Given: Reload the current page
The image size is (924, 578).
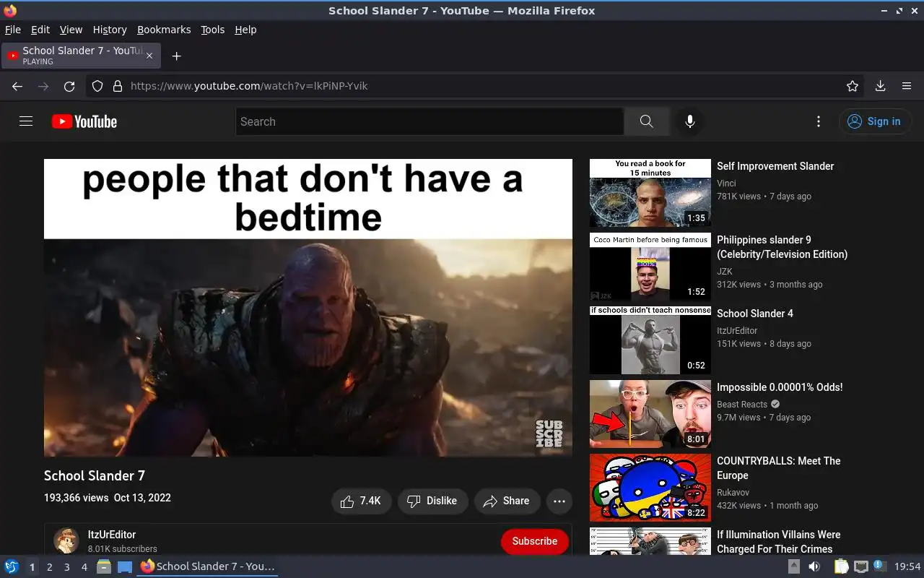Looking at the screenshot, I should click(69, 86).
